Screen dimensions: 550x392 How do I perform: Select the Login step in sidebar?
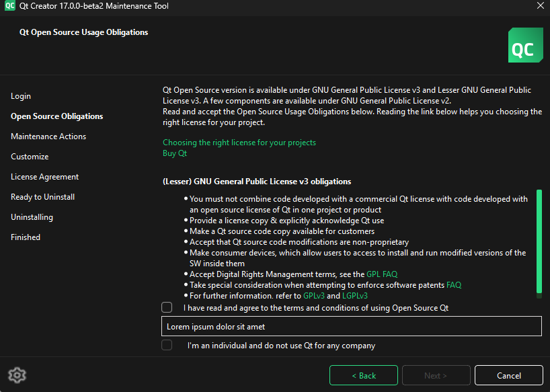21,96
